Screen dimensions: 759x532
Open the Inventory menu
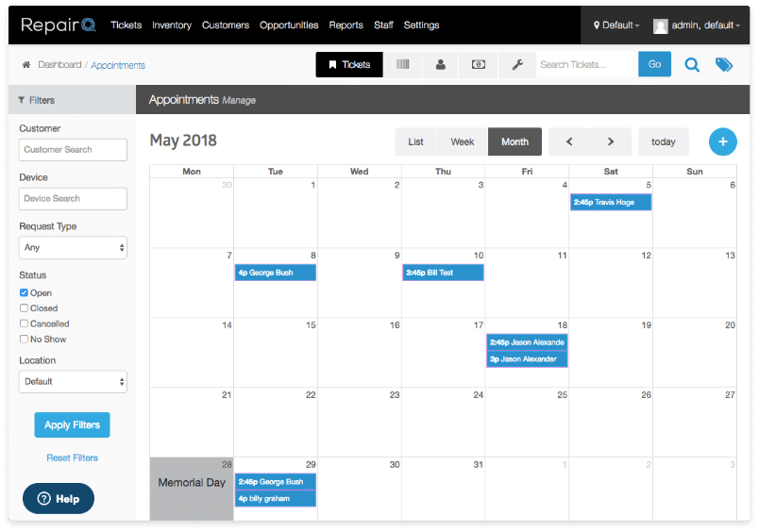point(171,25)
